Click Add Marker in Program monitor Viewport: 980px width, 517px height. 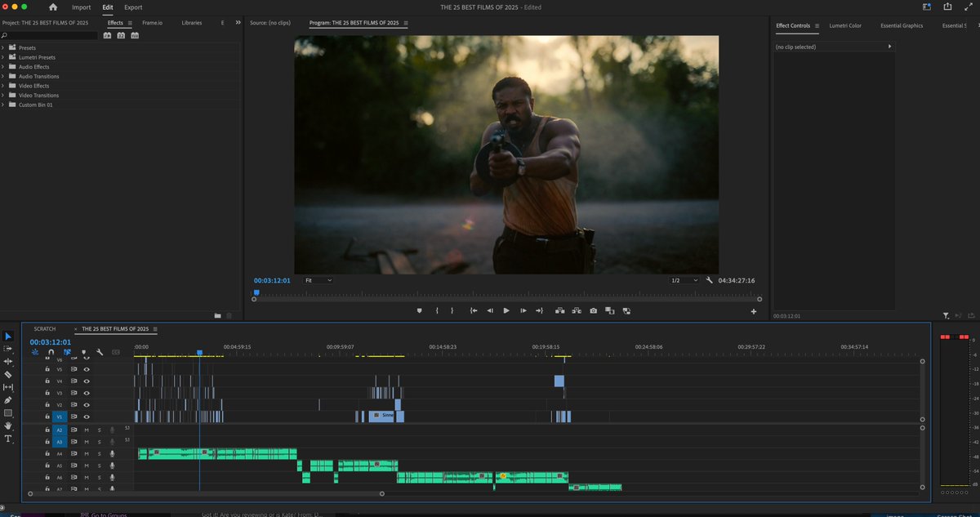(x=419, y=310)
